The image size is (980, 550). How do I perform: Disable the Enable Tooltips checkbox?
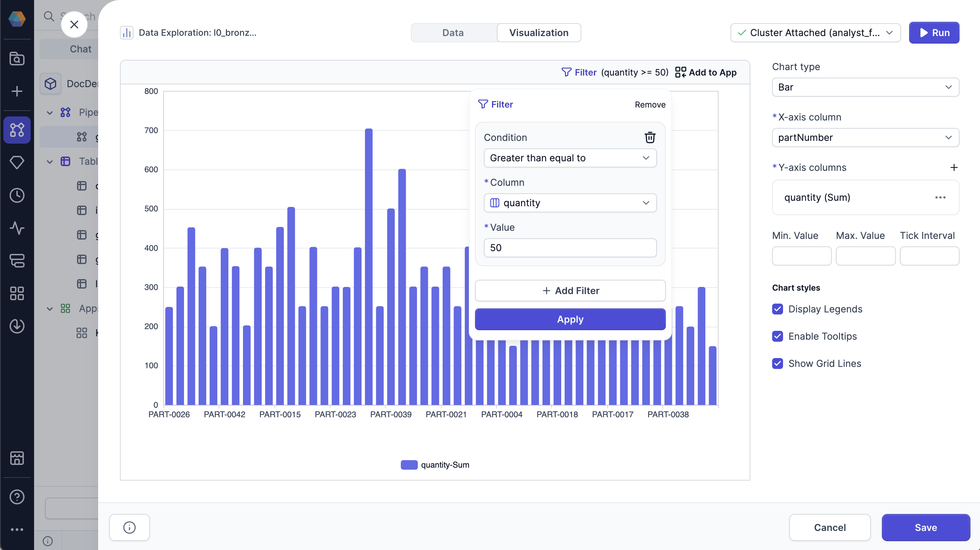tap(777, 336)
